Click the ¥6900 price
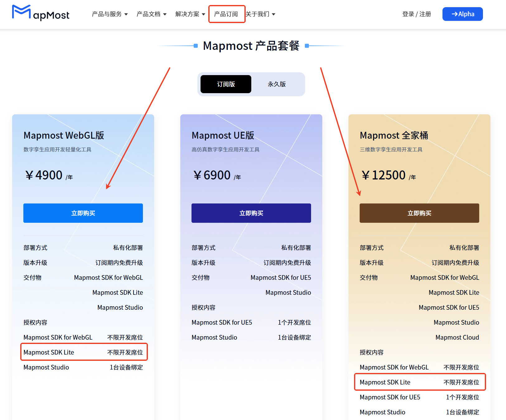Image resolution: width=506 pixels, height=420 pixels. tap(217, 175)
